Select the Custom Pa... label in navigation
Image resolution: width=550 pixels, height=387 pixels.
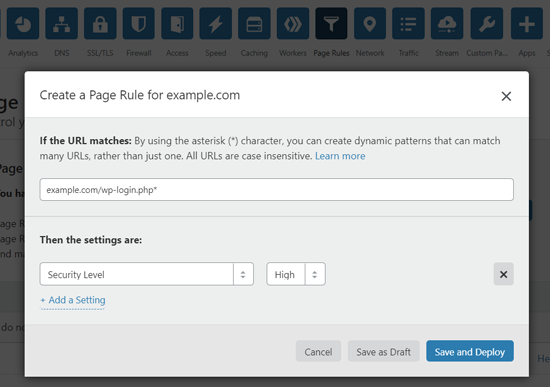(x=487, y=53)
